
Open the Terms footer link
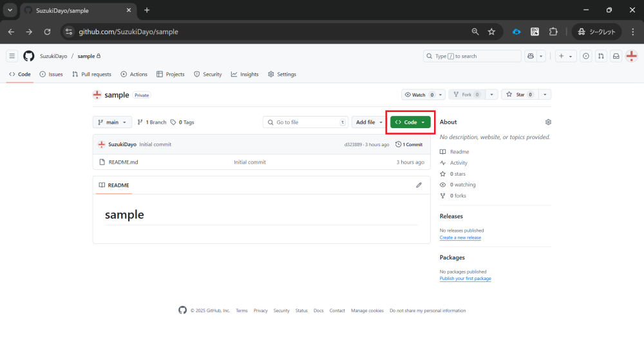coord(241,311)
